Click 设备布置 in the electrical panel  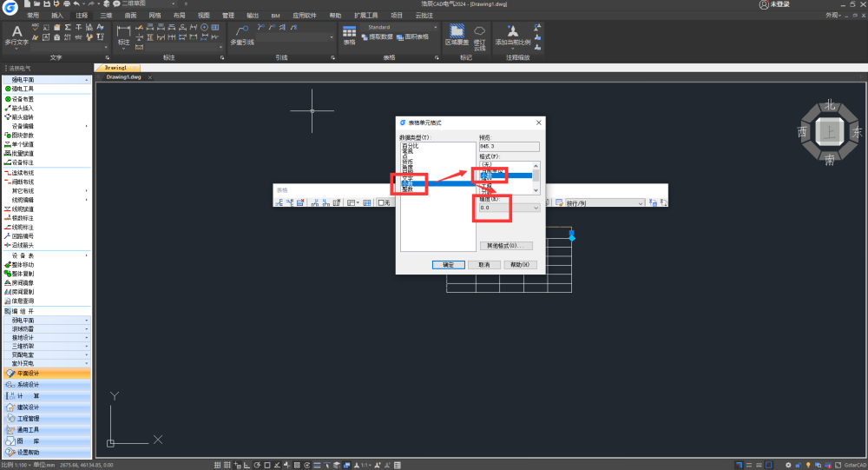coord(23,99)
